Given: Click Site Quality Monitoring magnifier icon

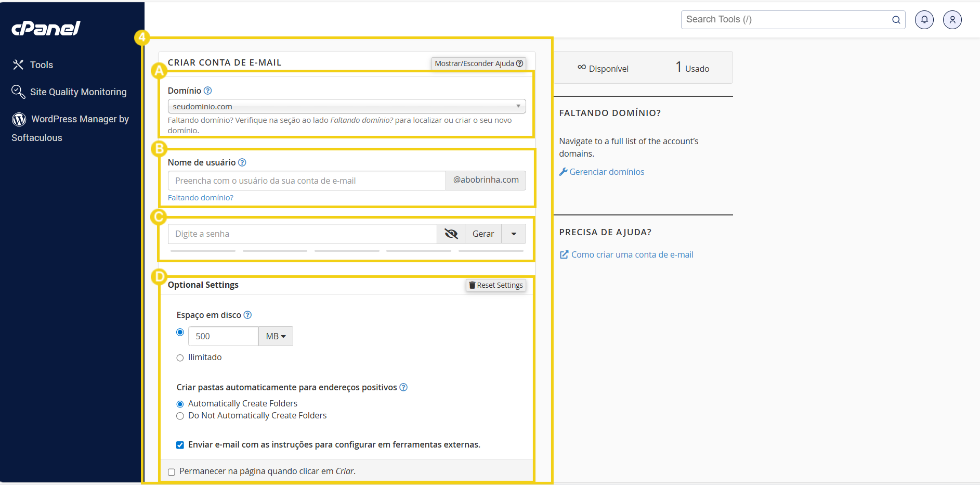Looking at the screenshot, I should pyautogui.click(x=18, y=92).
